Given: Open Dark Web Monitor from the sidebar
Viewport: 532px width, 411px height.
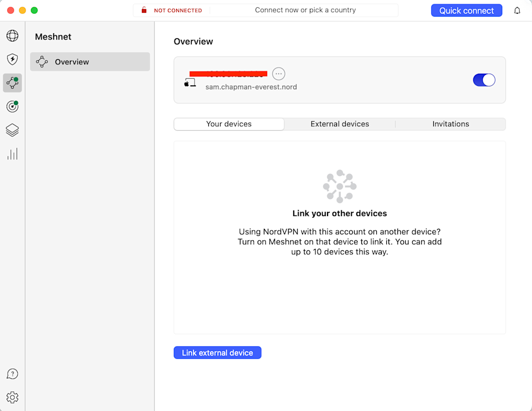Looking at the screenshot, I should pyautogui.click(x=12, y=106).
